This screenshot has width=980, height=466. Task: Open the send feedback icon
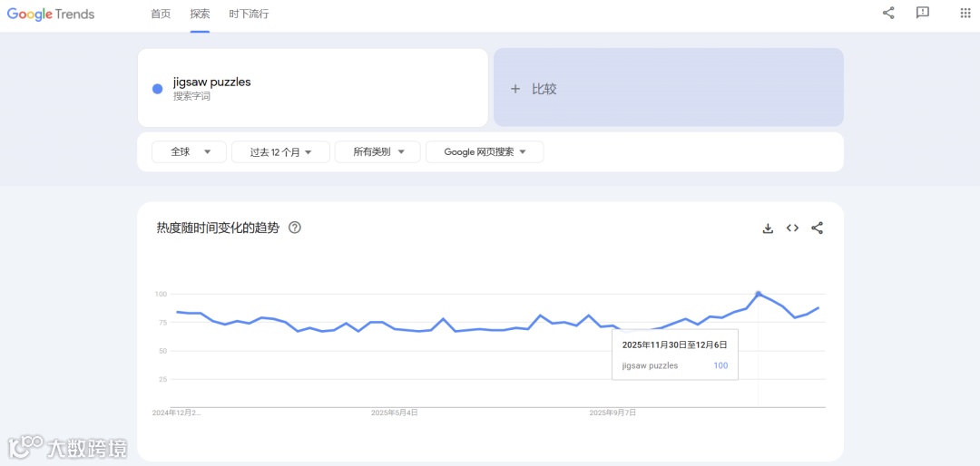(923, 13)
